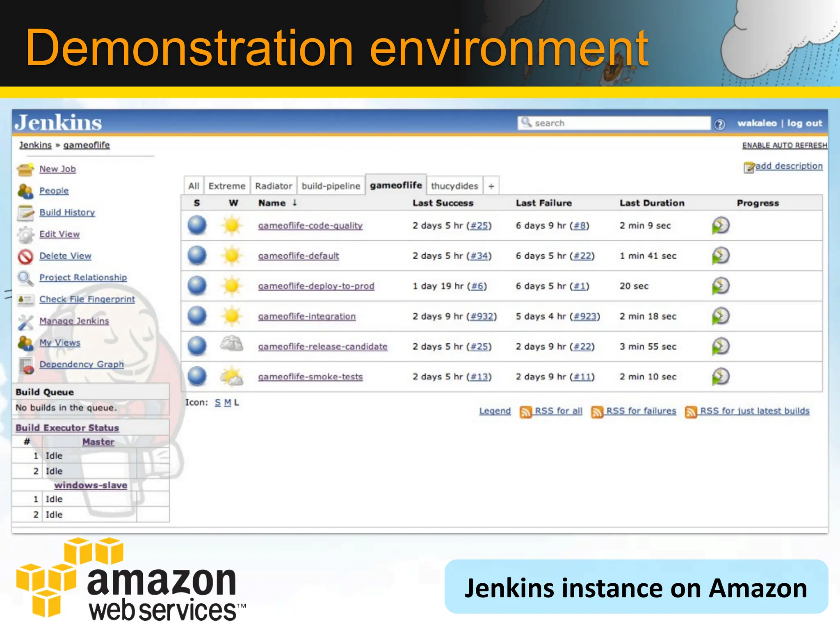Schedule a build for gameoflife-deploy-to-prod
This screenshot has width=840, height=630.
coord(721,286)
